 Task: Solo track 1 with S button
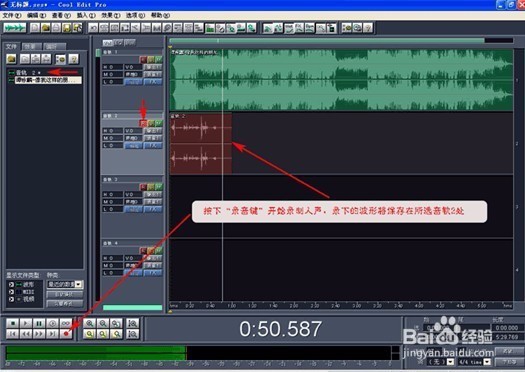tap(151, 60)
